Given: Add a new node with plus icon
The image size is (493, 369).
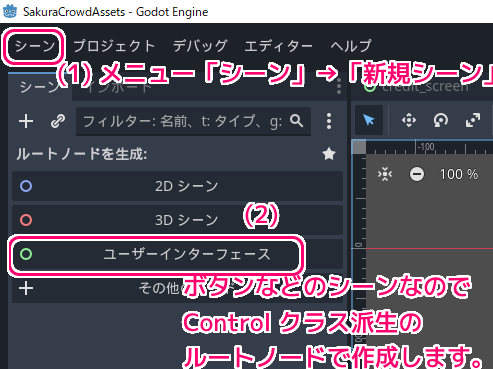Looking at the screenshot, I should pyautogui.click(x=26, y=121).
